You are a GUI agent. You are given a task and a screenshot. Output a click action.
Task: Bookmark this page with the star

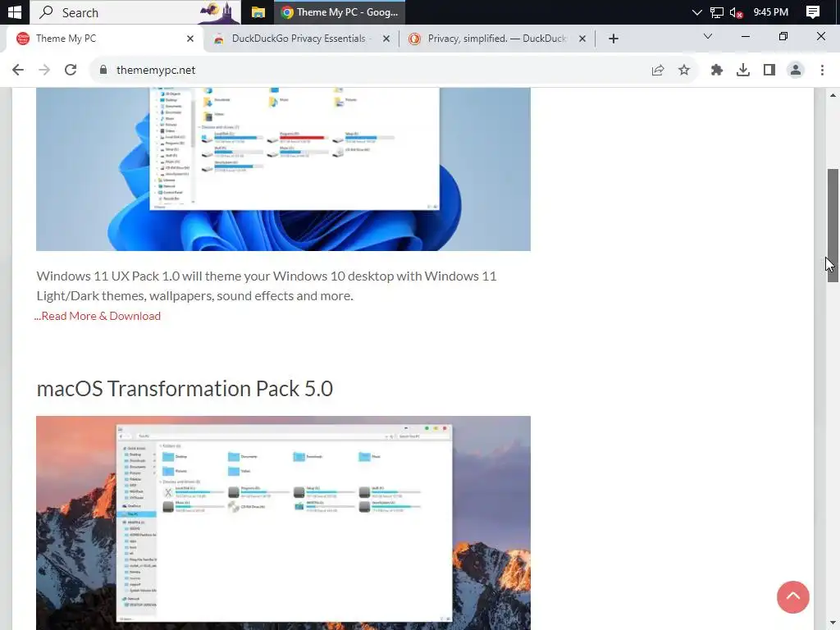point(684,70)
